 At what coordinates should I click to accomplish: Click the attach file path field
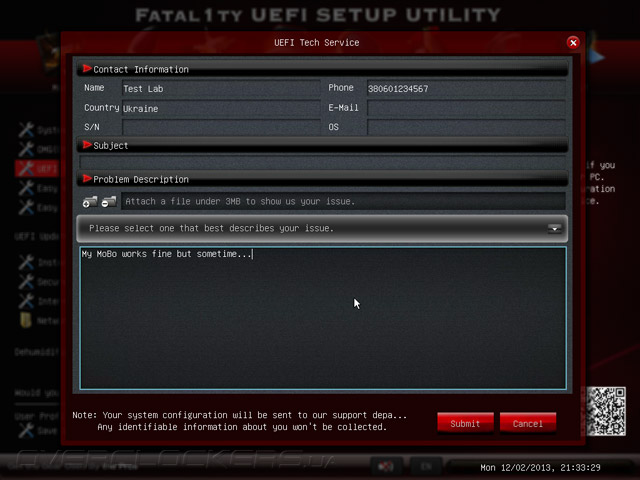click(x=343, y=201)
